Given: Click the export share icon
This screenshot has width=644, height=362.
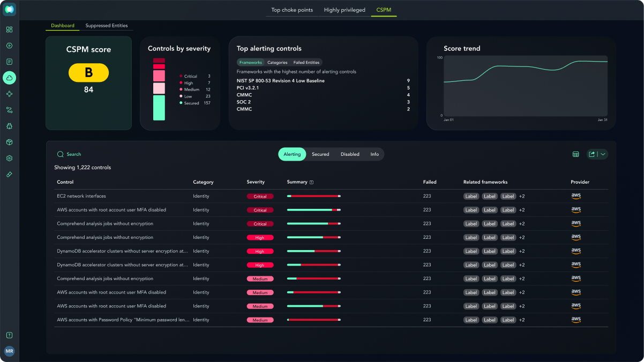Looking at the screenshot, I should click(x=592, y=154).
